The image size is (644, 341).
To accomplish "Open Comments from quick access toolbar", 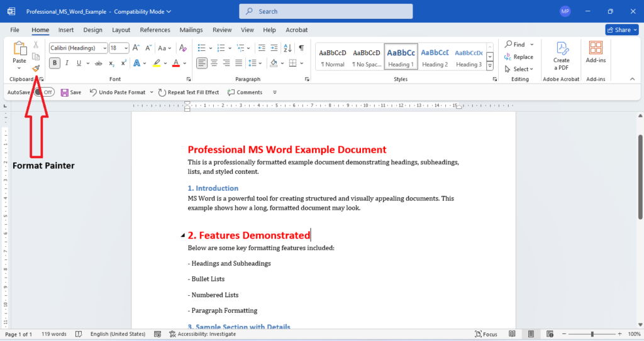I will point(245,93).
